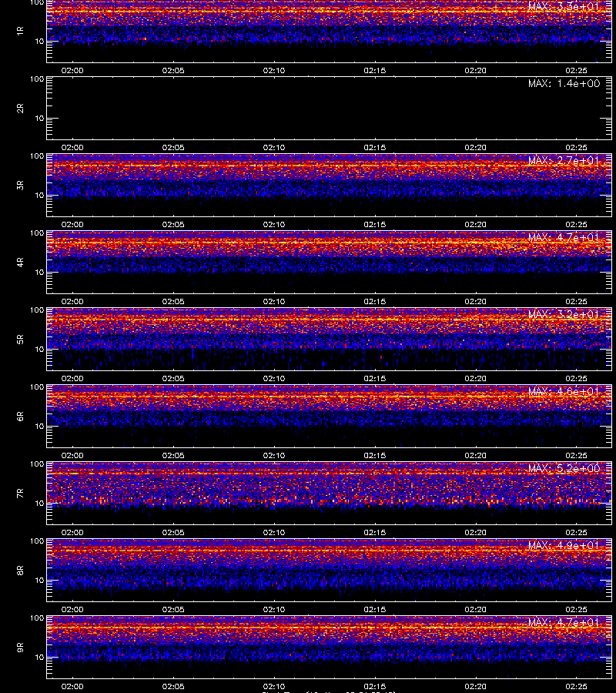Click the empty 2R spectrogram plot area
Image resolution: width=616 pixels, height=693 pixels.
click(x=330, y=109)
